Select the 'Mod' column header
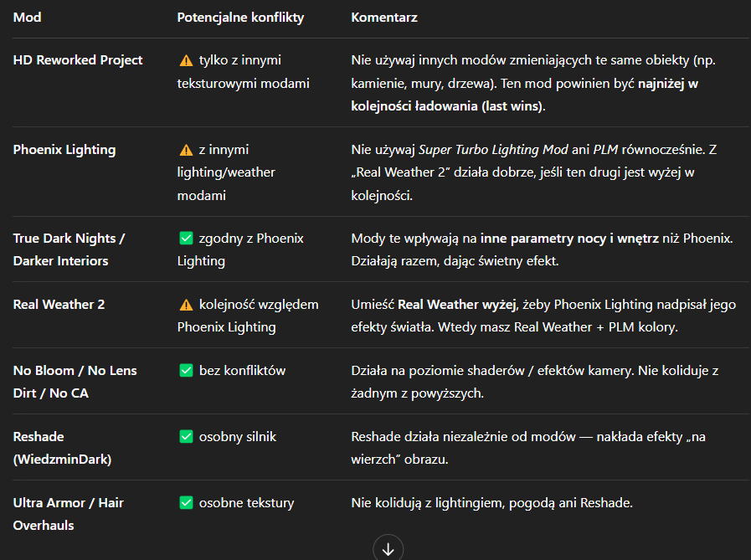 pos(28,18)
